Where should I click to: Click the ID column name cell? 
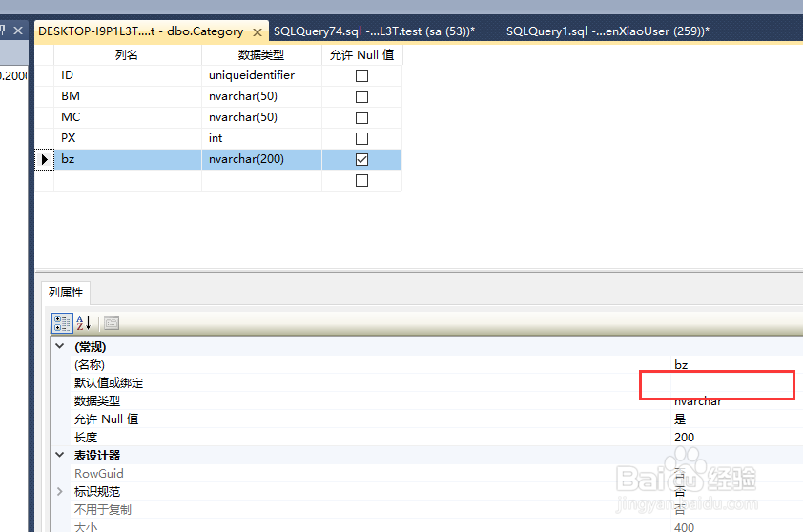(128, 75)
